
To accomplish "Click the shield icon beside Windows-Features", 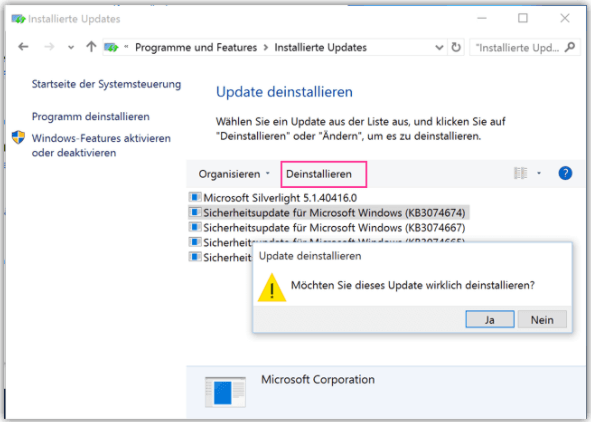I will click(x=18, y=138).
